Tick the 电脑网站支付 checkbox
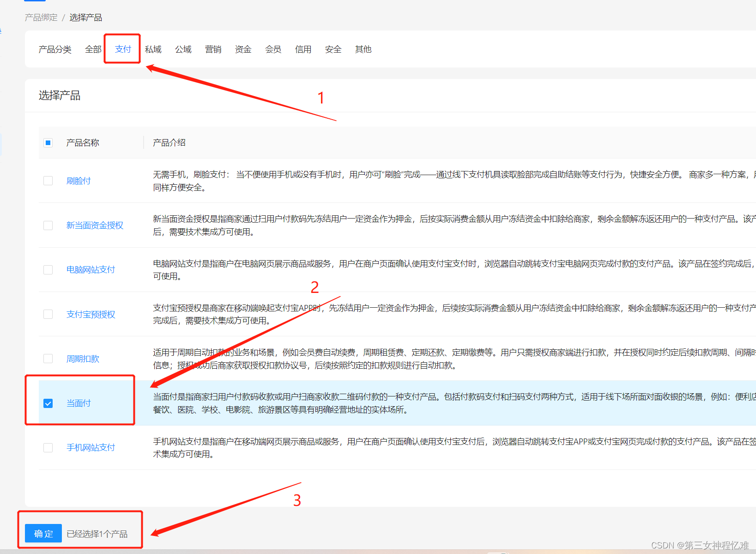Screen dimensions: 756x554 pyautogui.click(x=48, y=270)
